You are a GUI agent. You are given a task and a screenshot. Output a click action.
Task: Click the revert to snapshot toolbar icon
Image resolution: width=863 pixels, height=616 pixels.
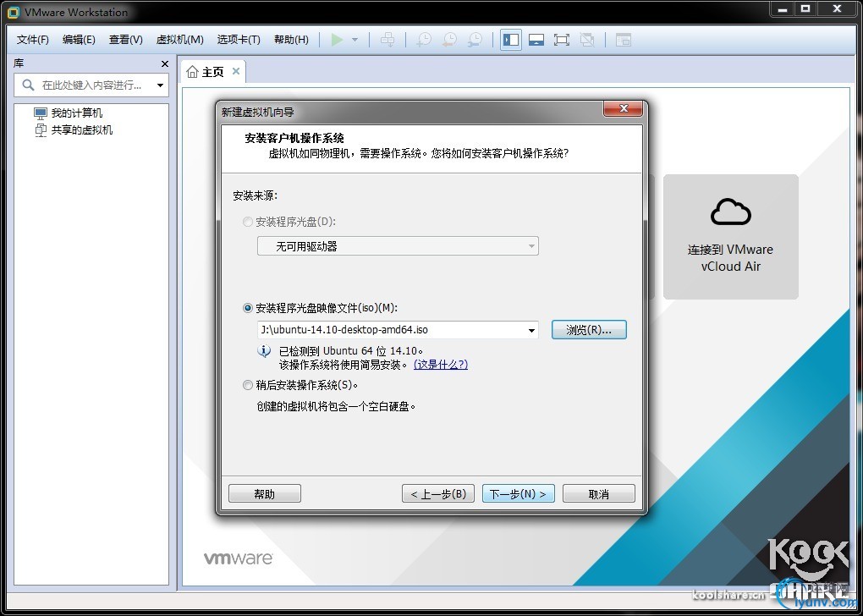pos(449,40)
